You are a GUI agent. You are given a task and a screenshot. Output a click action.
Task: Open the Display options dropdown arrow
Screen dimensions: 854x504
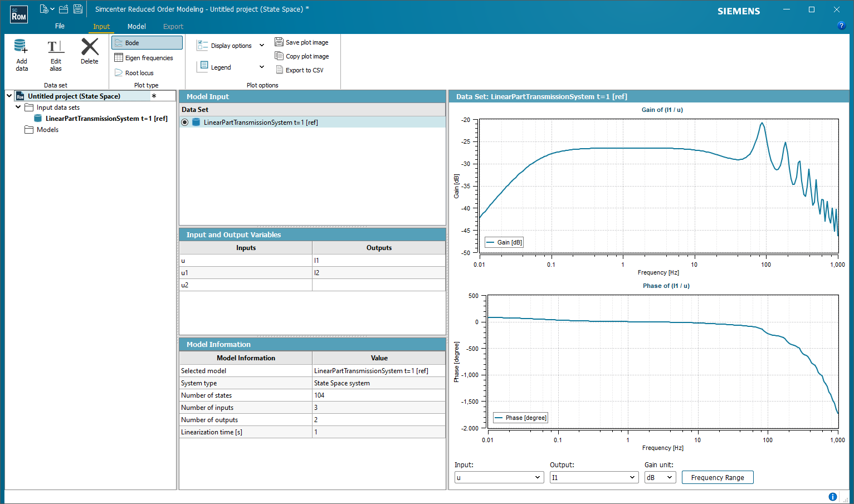point(262,46)
